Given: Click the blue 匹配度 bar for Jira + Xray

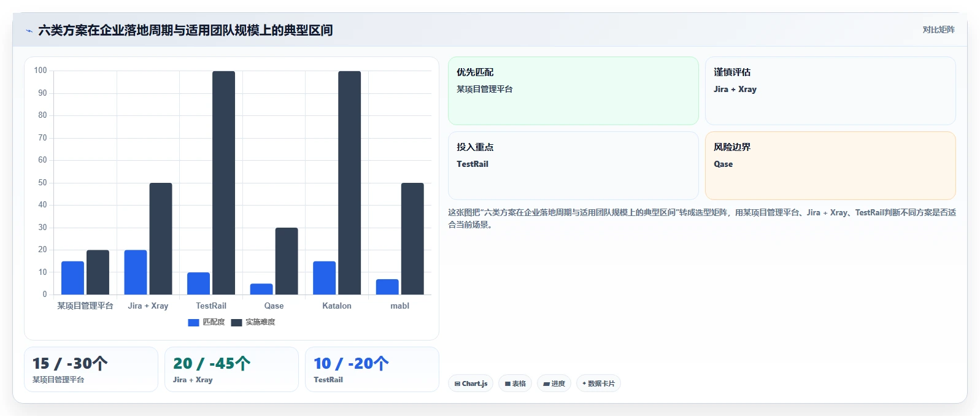Looking at the screenshot, I should pos(136,272).
